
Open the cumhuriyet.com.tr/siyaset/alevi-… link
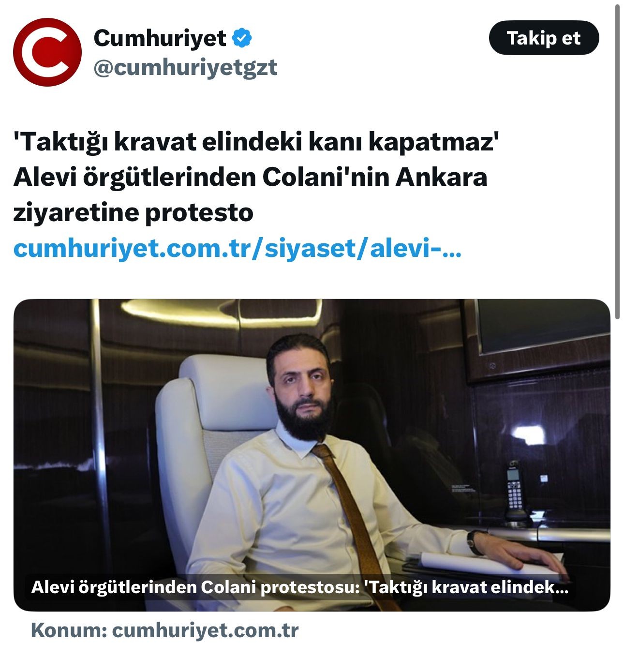tap(238, 248)
